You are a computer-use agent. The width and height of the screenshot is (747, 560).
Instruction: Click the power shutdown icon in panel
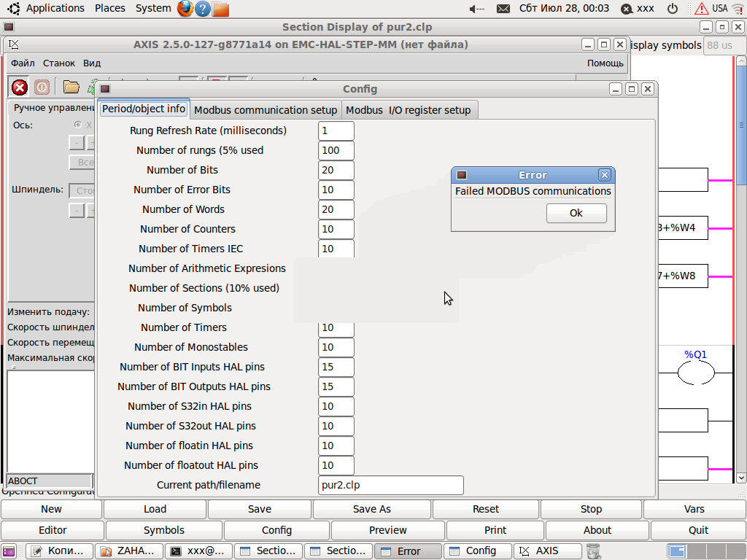[672, 9]
